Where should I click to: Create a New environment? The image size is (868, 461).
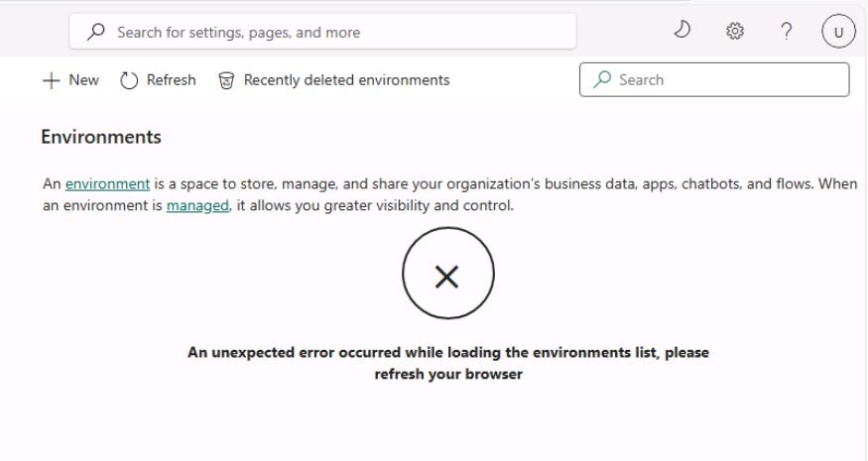70,80
